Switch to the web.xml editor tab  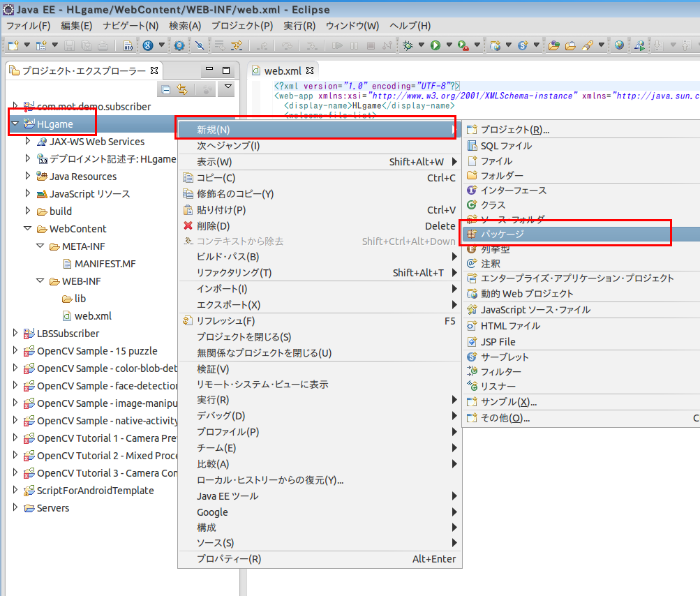pos(283,70)
